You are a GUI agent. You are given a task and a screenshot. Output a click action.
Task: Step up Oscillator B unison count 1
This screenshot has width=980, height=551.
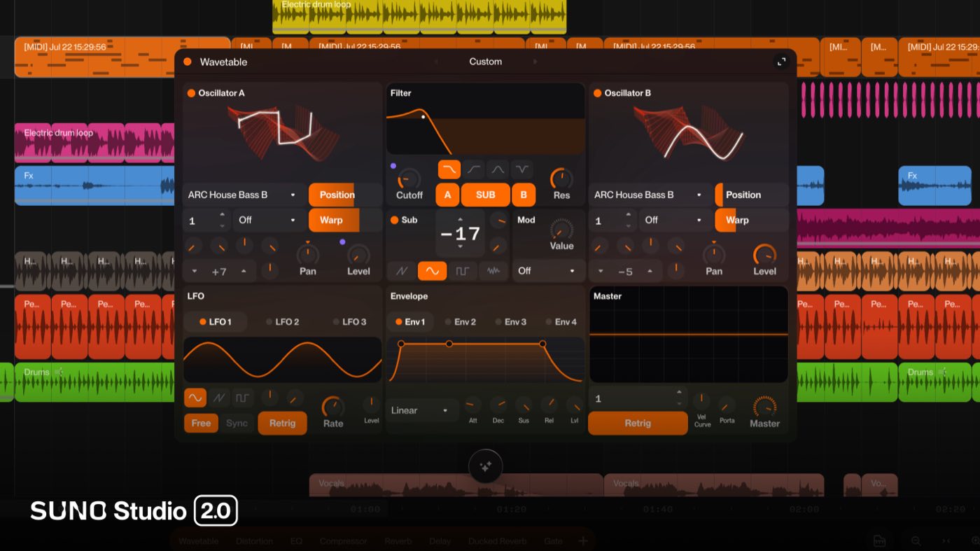pyautogui.click(x=629, y=214)
